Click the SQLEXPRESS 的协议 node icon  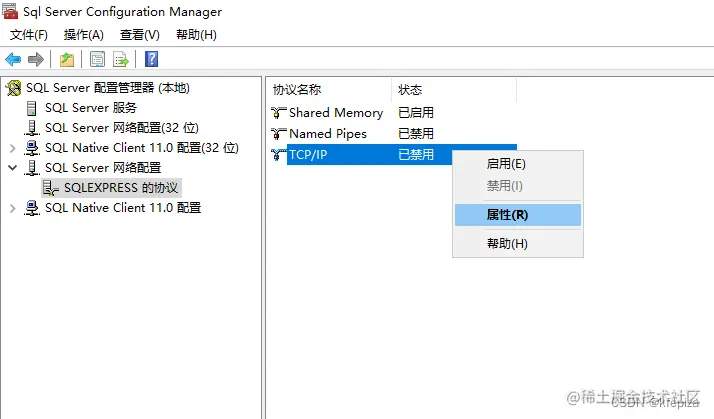coord(51,188)
